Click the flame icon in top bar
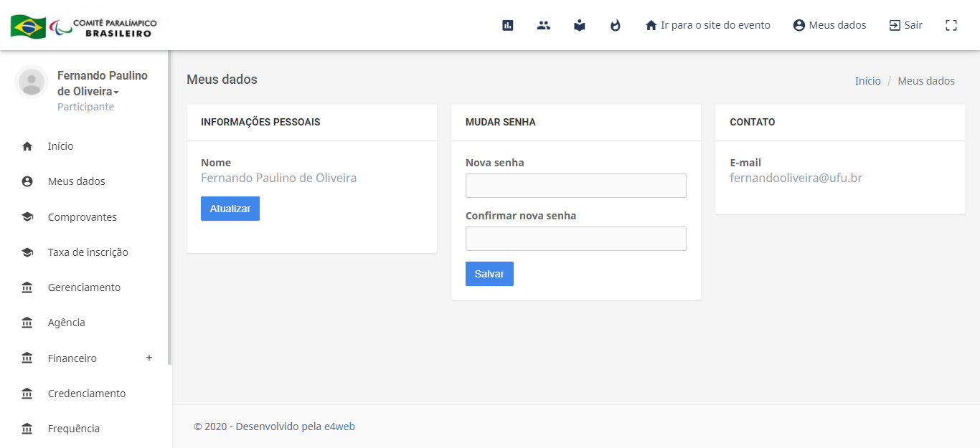The image size is (980, 448). 616,25
